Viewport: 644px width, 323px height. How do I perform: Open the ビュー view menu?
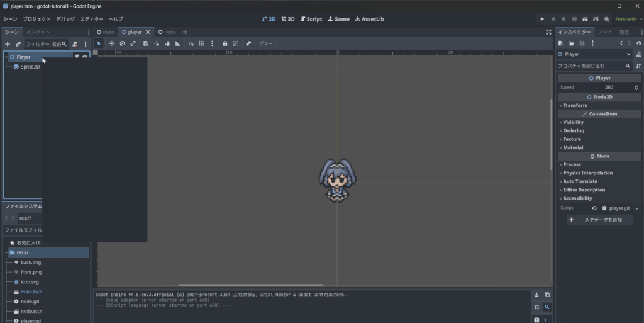pos(266,43)
